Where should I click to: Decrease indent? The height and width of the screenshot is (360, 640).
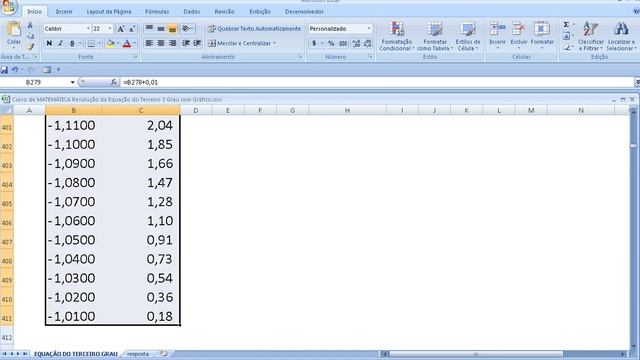[186, 43]
